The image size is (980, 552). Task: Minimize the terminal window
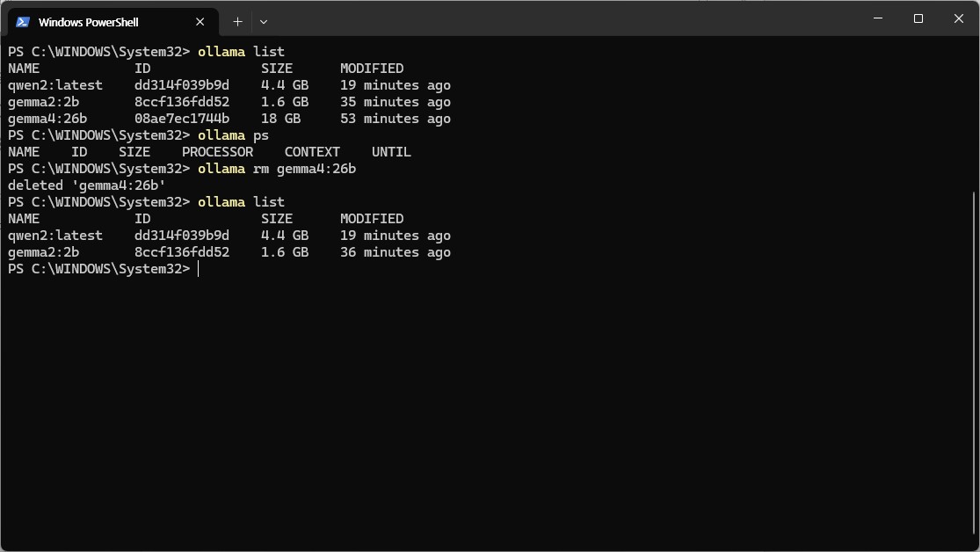pos(877,18)
